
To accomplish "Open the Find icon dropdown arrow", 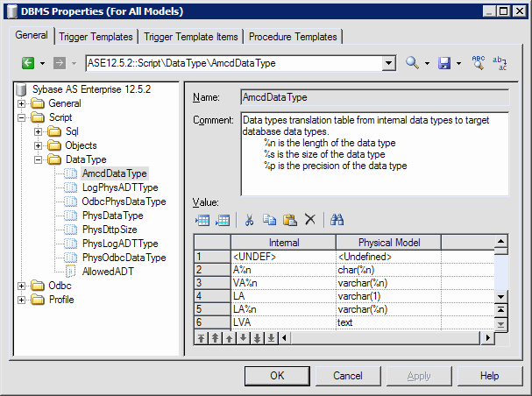I will click(x=427, y=63).
